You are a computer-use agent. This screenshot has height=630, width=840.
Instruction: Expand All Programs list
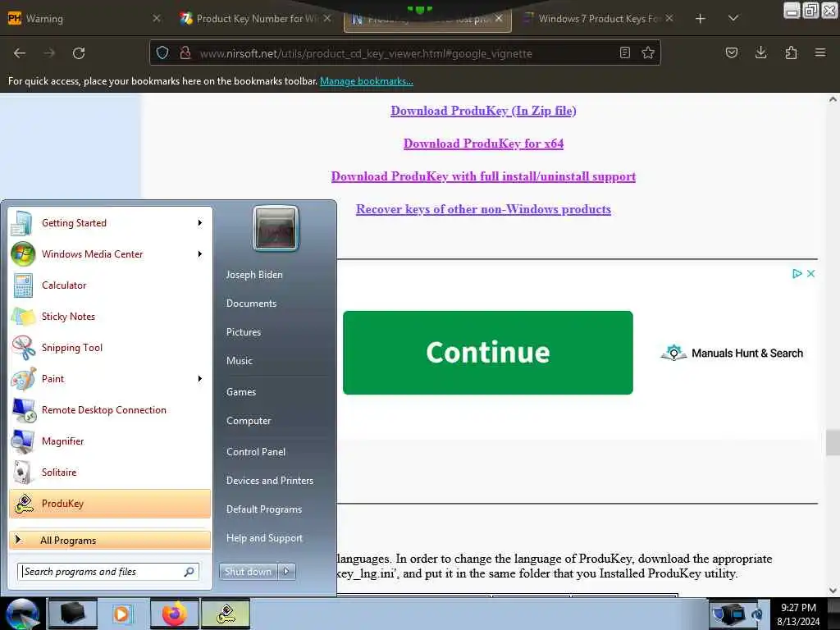[x=110, y=540]
